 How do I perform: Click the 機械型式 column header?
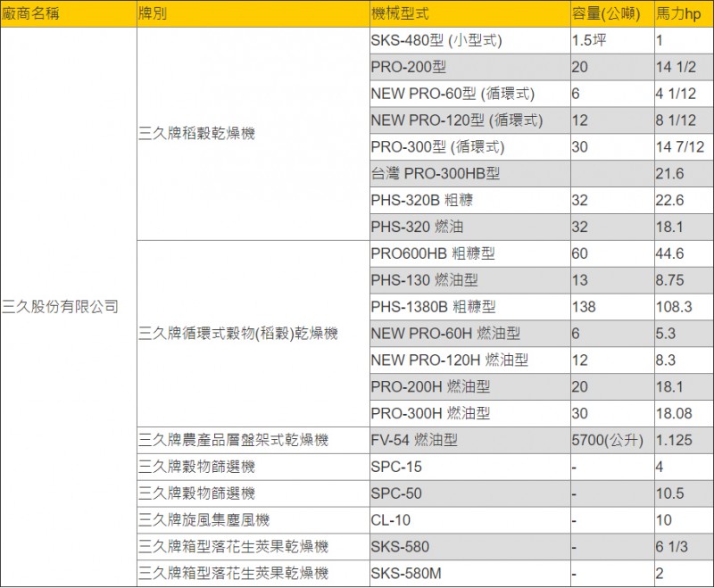click(x=470, y=13)
